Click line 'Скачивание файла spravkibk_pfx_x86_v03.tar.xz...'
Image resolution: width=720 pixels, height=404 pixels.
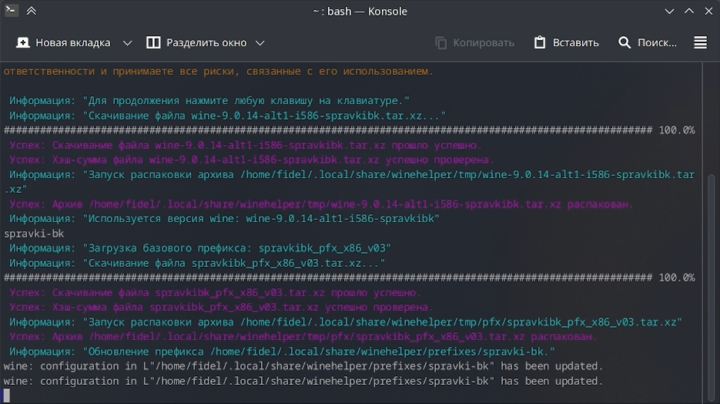pos(197,263)
